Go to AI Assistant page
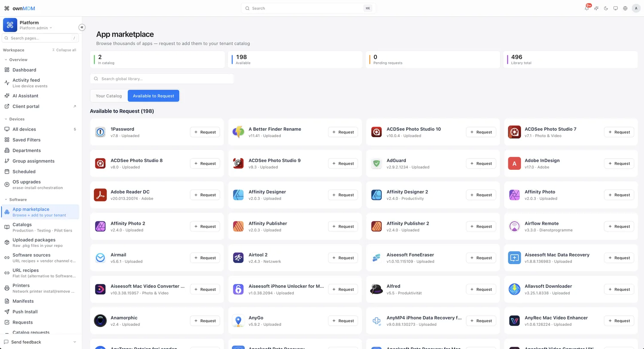Viewport: 644px width, 349px height. [x=40, y=96]
